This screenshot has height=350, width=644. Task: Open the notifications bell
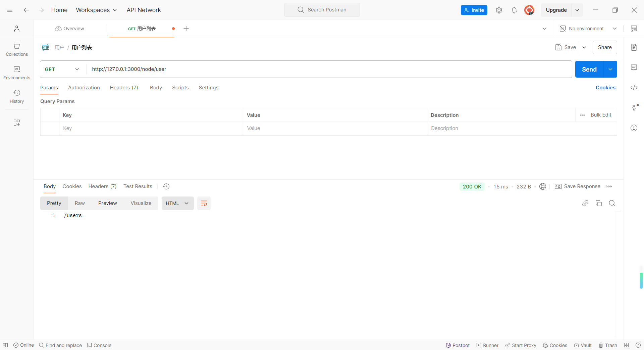[514, 10]
